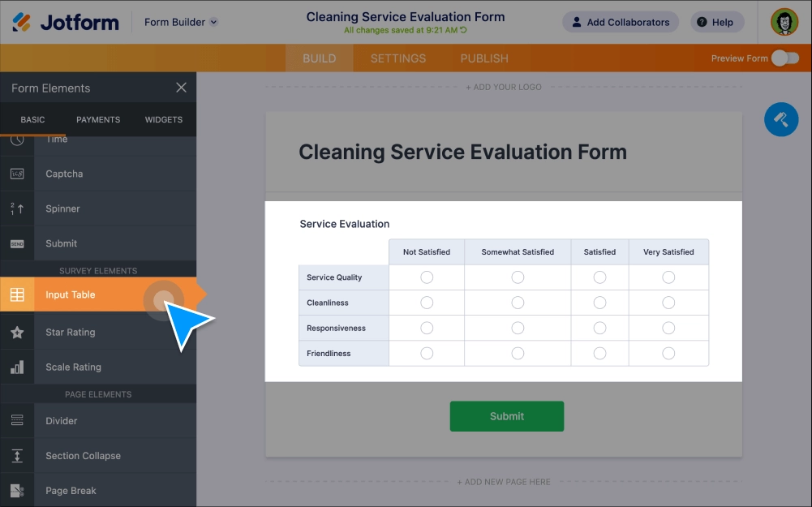The height and width of the screenshot is (507, 812).
Task: Choose Very Satisfied for Friendliness
Action: pos(668,353)
